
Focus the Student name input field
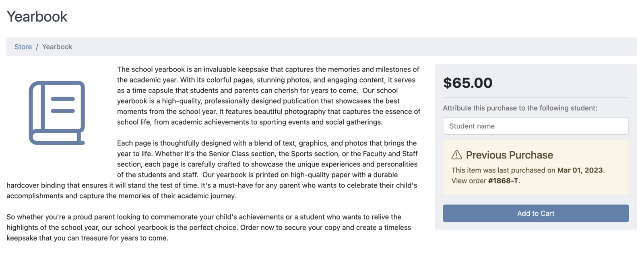(536, 126)
